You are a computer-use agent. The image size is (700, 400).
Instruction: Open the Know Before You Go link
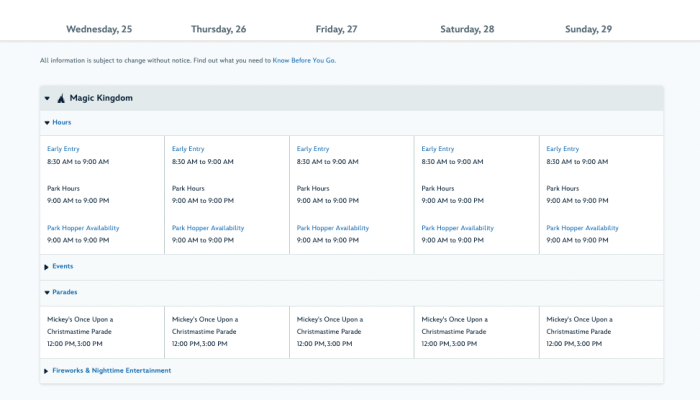pos(304,61)
